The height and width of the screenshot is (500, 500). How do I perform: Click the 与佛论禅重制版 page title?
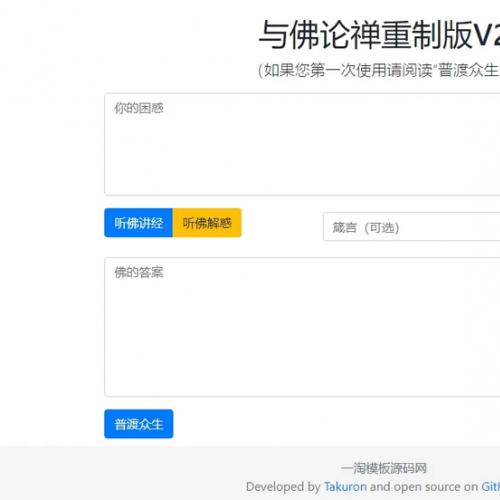379,35
